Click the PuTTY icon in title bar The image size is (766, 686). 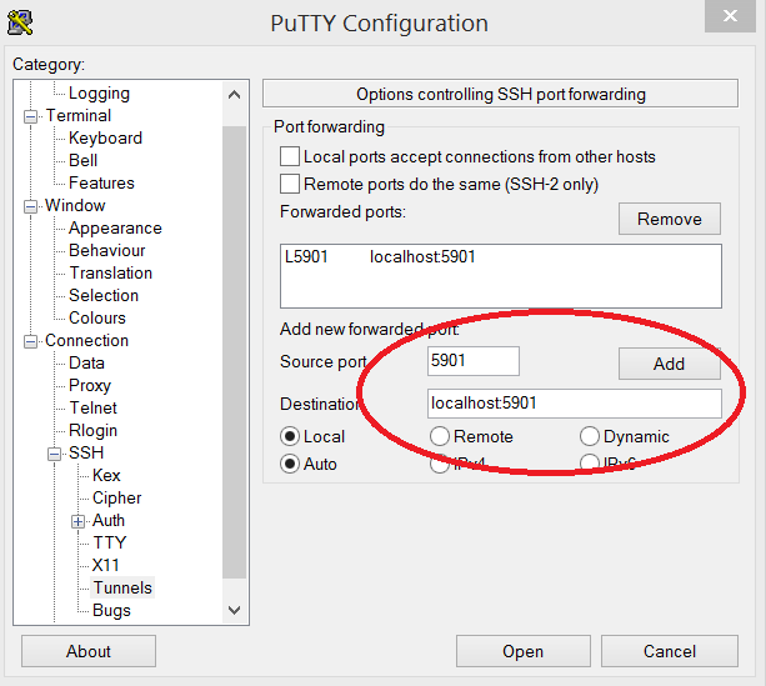click(x=20, y=22)
